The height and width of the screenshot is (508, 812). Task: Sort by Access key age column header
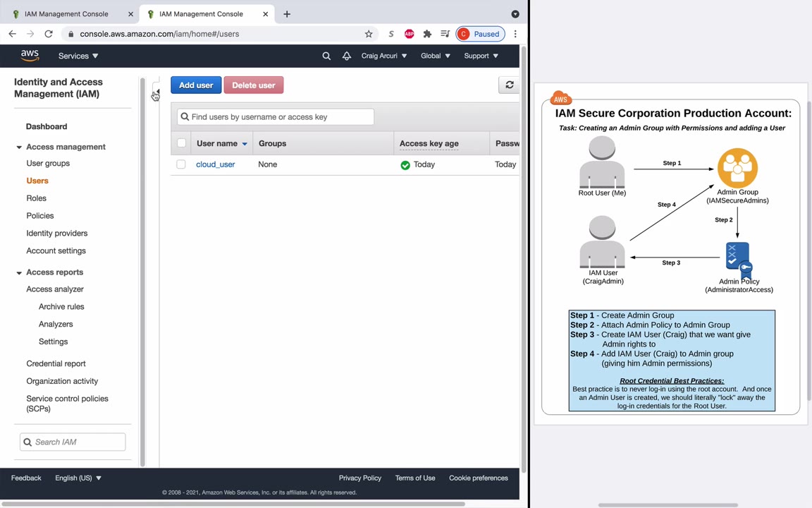[429, 144]
